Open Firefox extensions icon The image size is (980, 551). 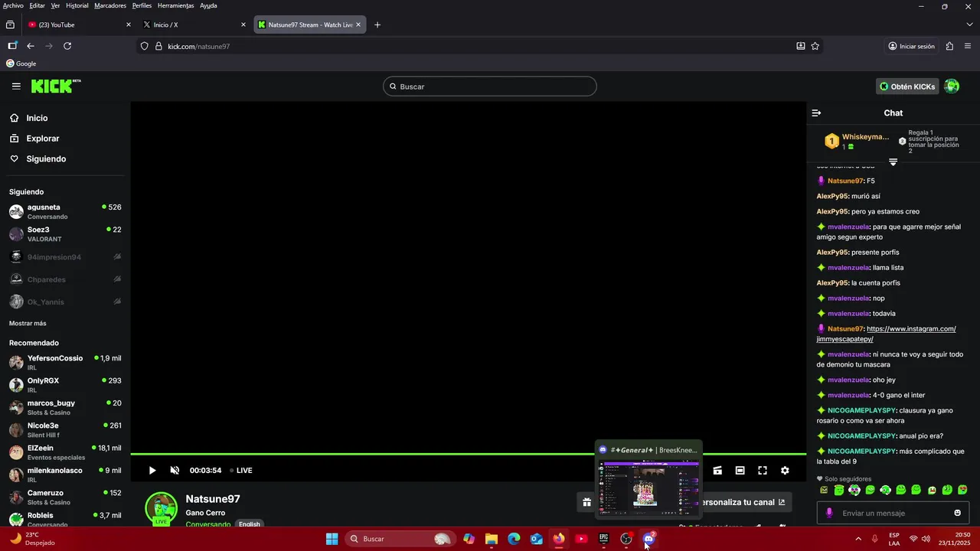pyautogui.click(x=949, y=46)
